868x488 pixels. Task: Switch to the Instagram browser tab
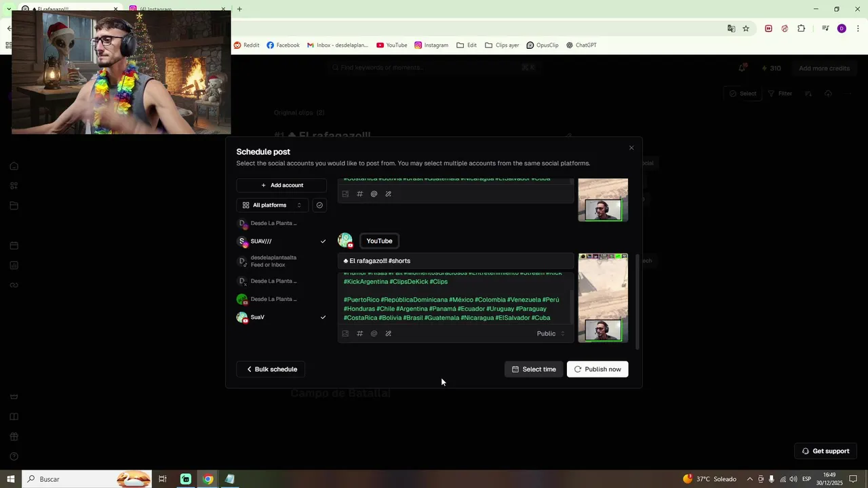(176, 9)
